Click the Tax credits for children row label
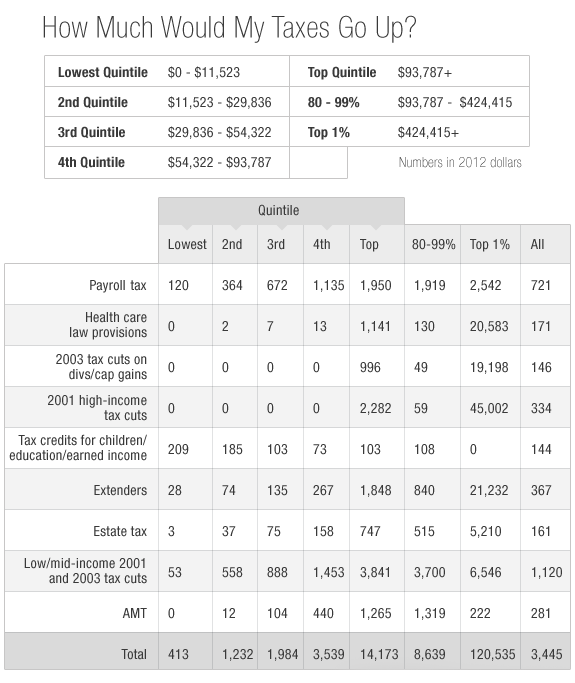The height and width of the screenshot is (683, 575). [x=78, y=448]
